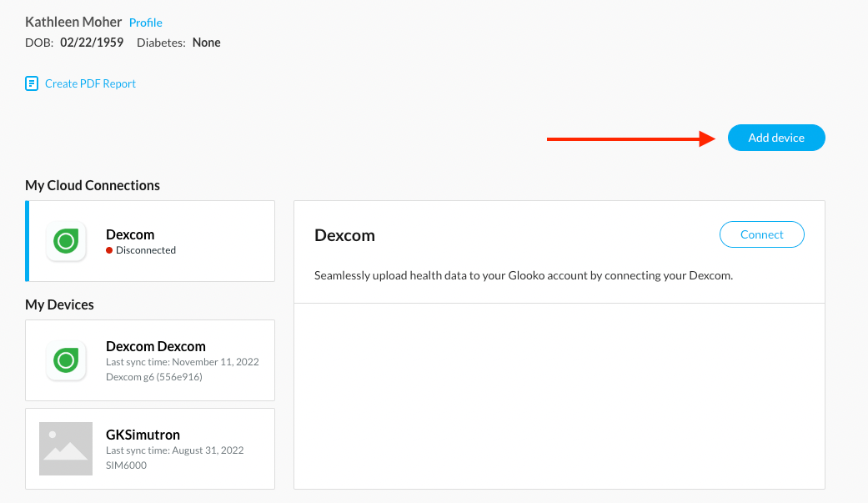Screen dimensions: 868x503
Task: Click the Create PDF Report icon
Action: click(x=31, y=83)
